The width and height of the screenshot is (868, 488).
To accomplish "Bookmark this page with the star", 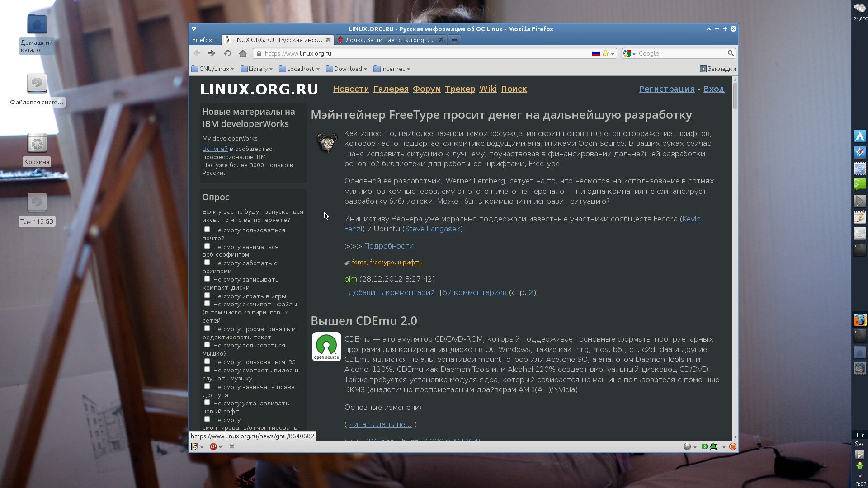I will pyautogui.click(x=605, y=53).
